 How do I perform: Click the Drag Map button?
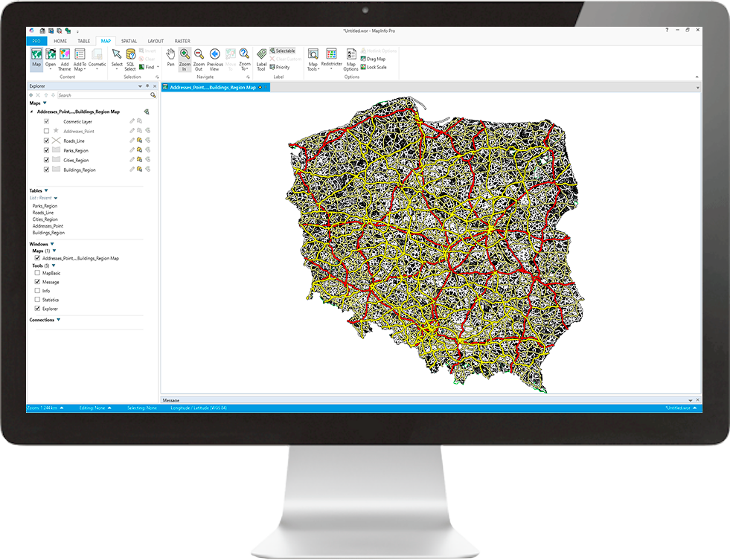(375, 59)
